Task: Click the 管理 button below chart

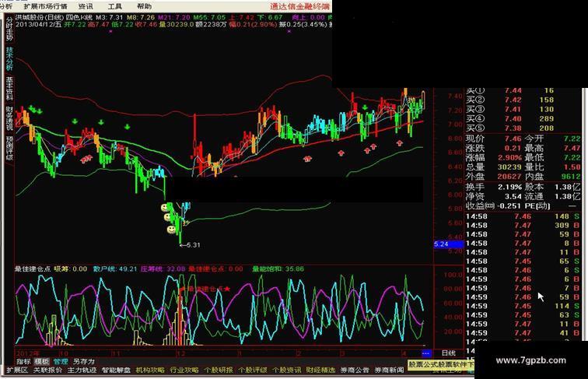Action: point(61,361)
